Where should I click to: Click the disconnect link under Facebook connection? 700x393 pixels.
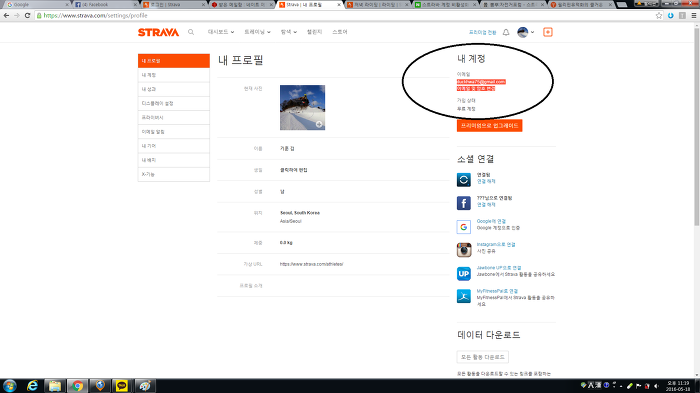point(486,205)
